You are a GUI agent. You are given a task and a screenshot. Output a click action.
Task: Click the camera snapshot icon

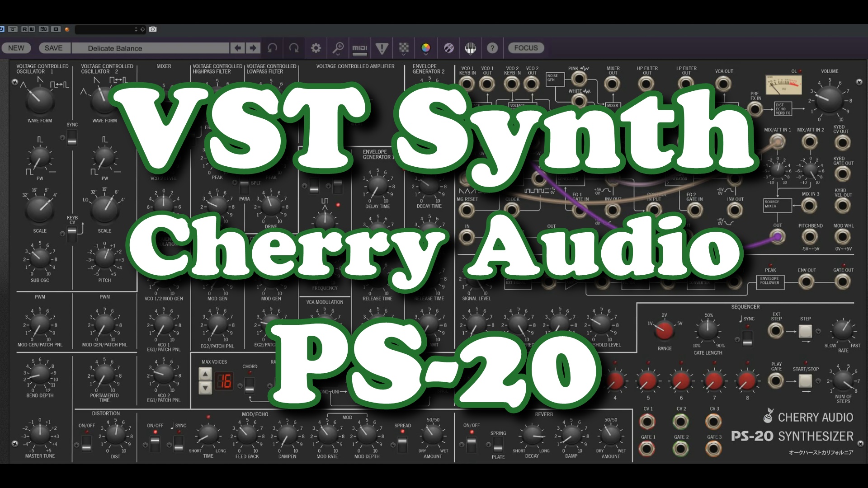pyautogui.click(x=153, y=29)
